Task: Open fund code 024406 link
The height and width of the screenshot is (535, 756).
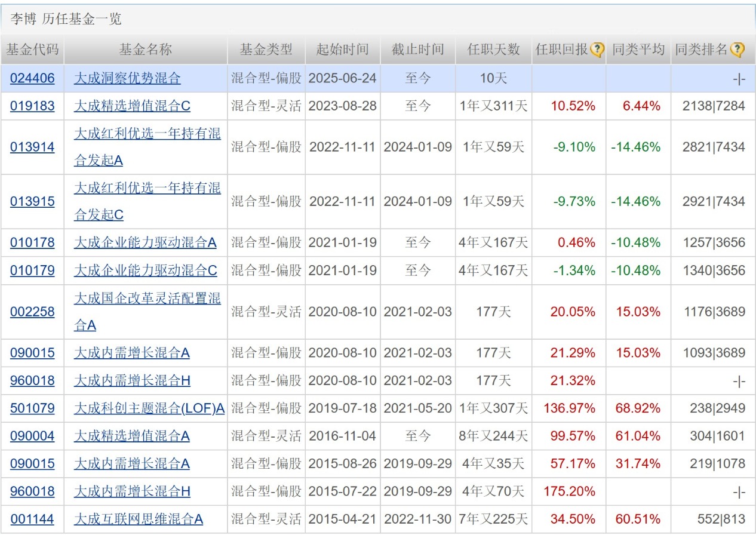Action: (32, 78)
